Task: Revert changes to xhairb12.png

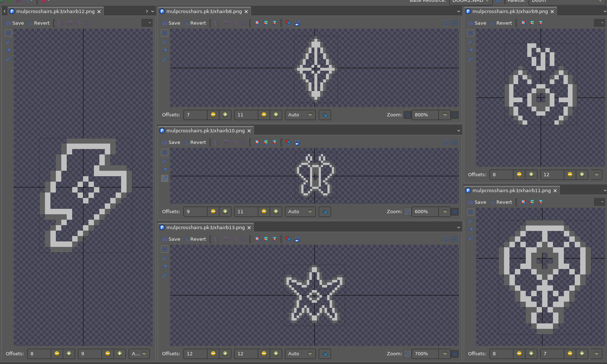Action: [38, 23]
